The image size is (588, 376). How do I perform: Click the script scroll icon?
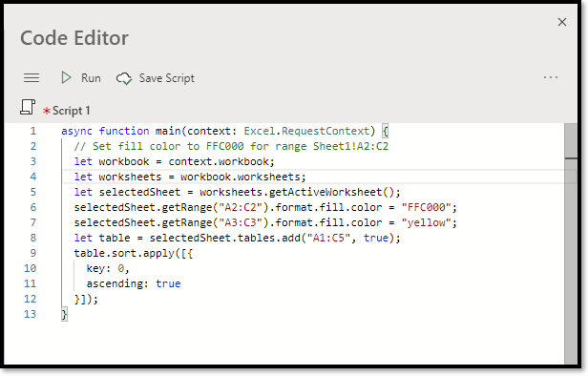[x=28, y=107]
